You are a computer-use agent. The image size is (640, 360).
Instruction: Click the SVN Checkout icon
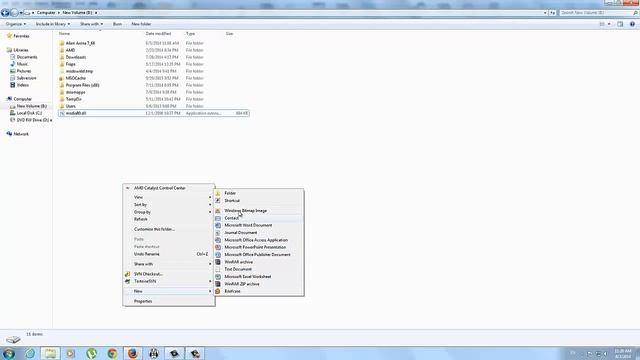pos(127,274)
